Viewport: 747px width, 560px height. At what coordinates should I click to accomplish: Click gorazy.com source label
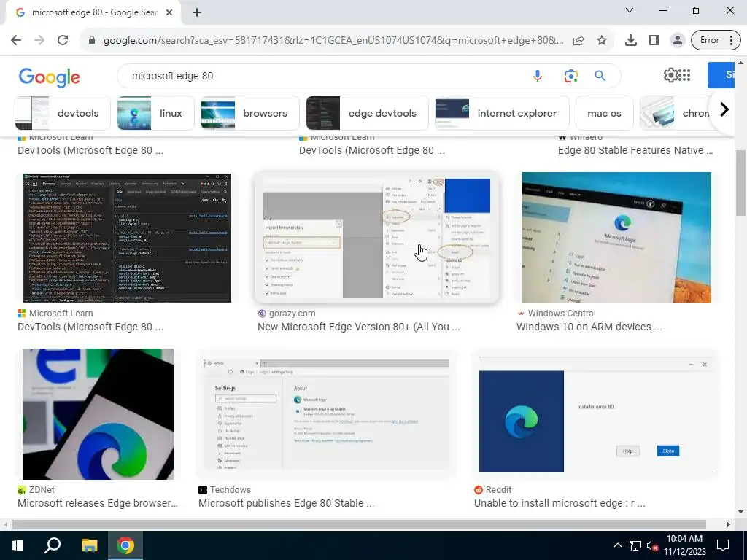click(x=292, y=314)
